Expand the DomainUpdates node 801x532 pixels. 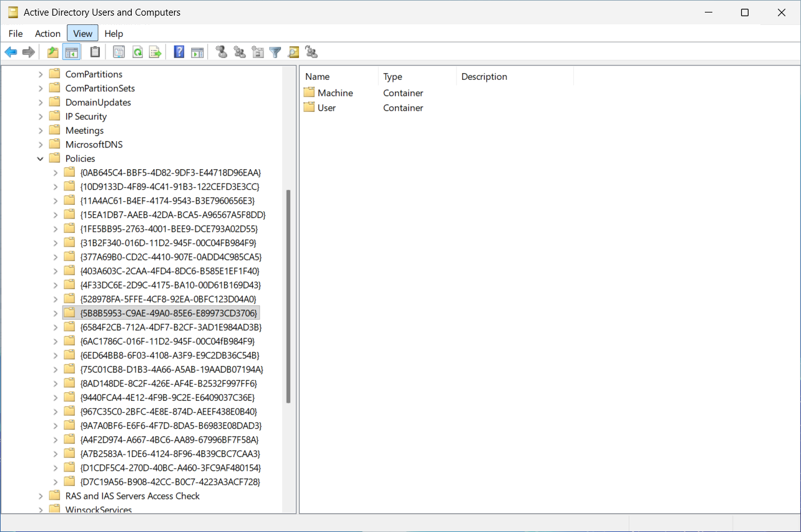pos(41,102)
